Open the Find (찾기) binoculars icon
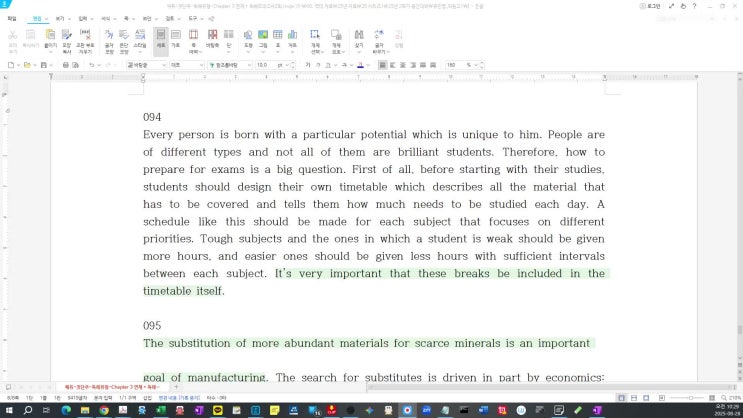743x418 pixels. (x=358, y=39)
